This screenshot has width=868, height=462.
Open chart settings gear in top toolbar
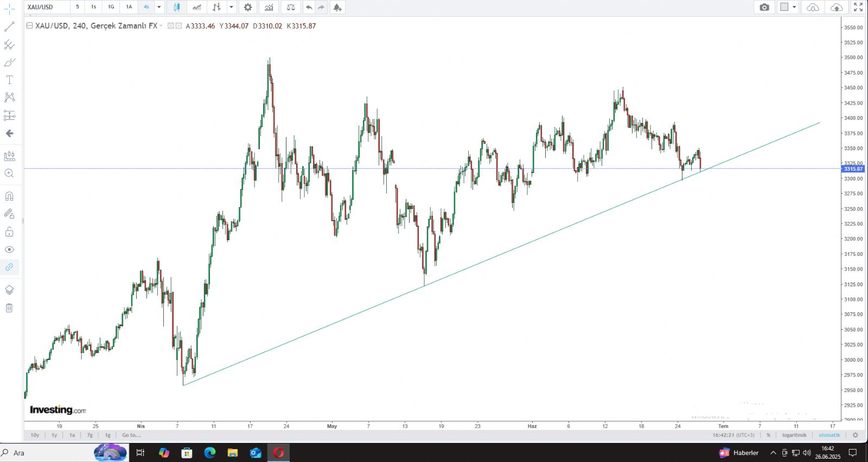pyautogui.click(x=248, y=7)
